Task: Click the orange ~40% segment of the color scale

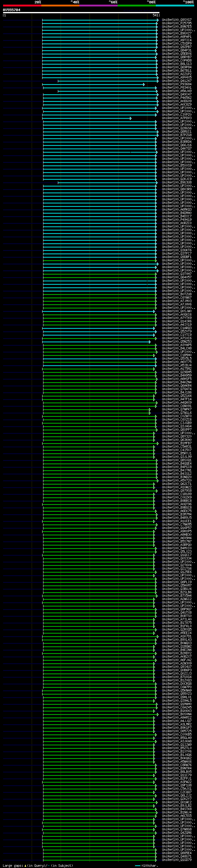Action: tap(60, 6)
